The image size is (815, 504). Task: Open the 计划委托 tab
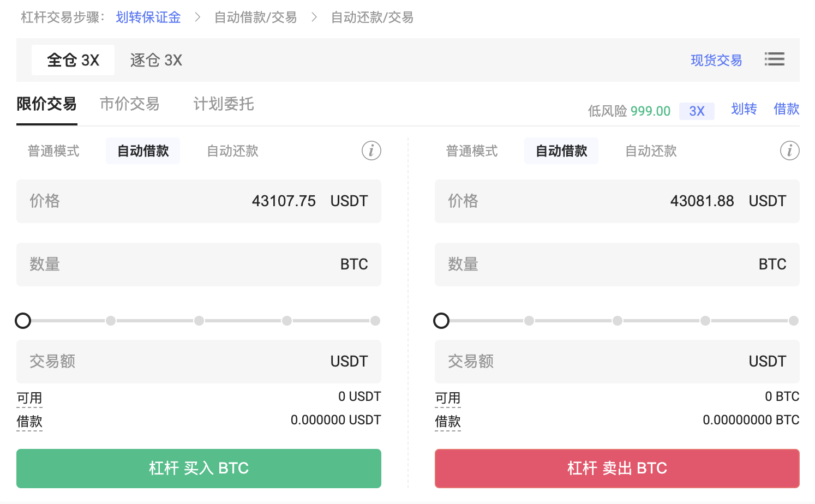tap(224, 104)
